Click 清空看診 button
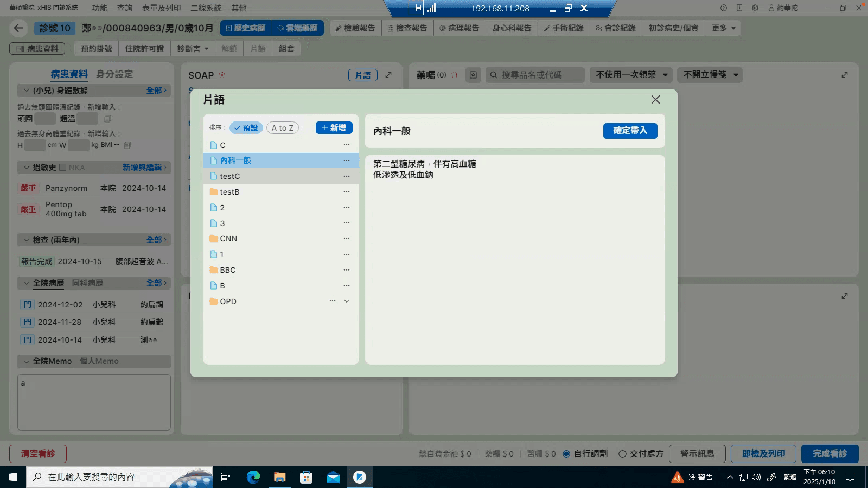The height and width of the screenshot is (488, 868). pos(38,454)
